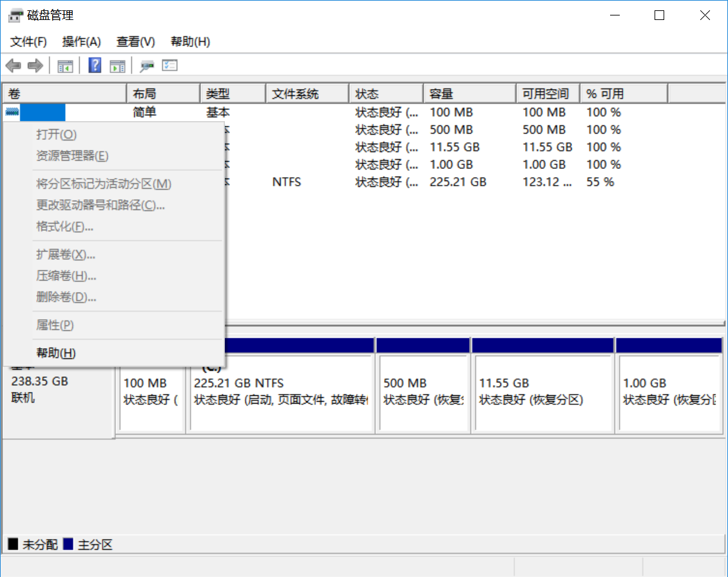Click the 1.00 GB capacity cell in list
Viewport: 728px width, 577px height.
click(451, 164)
